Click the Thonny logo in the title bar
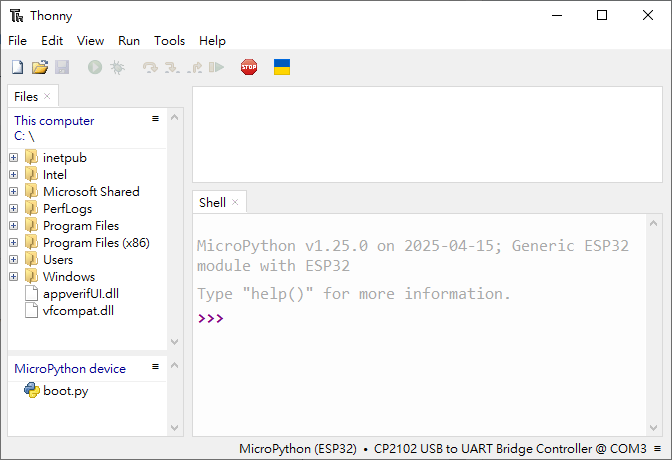Viewport: 672px width, 460px height. click(x=17, y=16)
